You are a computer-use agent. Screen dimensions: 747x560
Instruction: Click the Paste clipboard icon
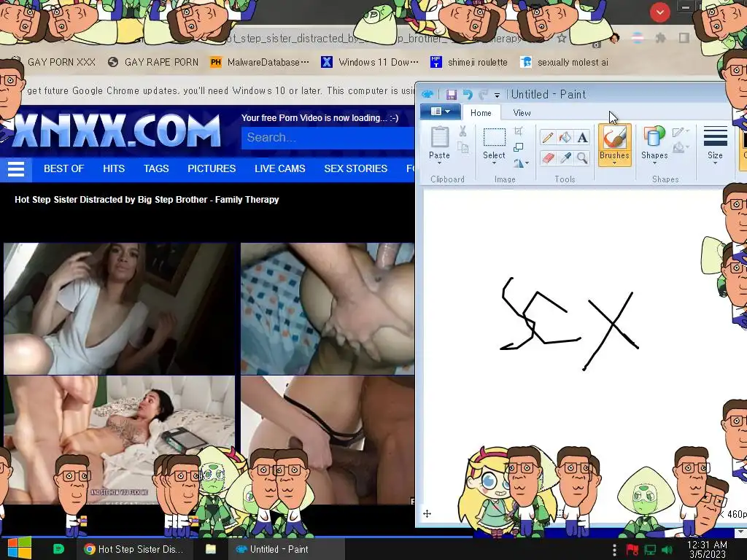point(439,137)
